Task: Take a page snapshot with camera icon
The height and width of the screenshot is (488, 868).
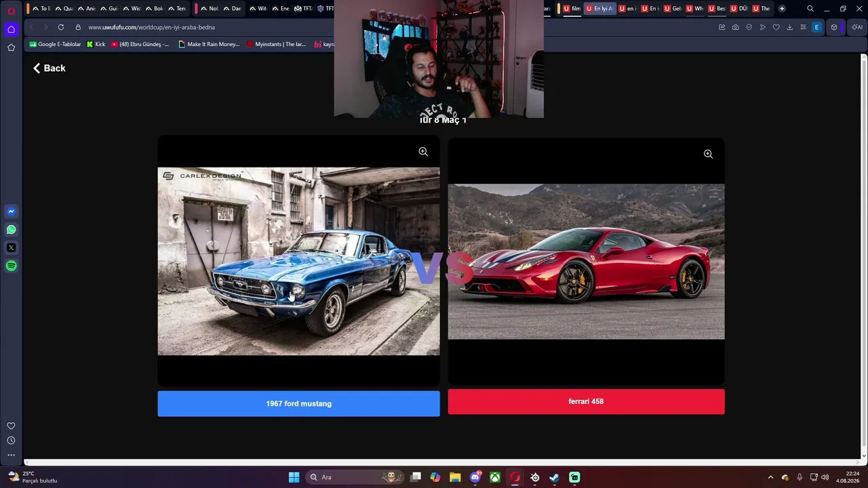Action: (736, 27)
